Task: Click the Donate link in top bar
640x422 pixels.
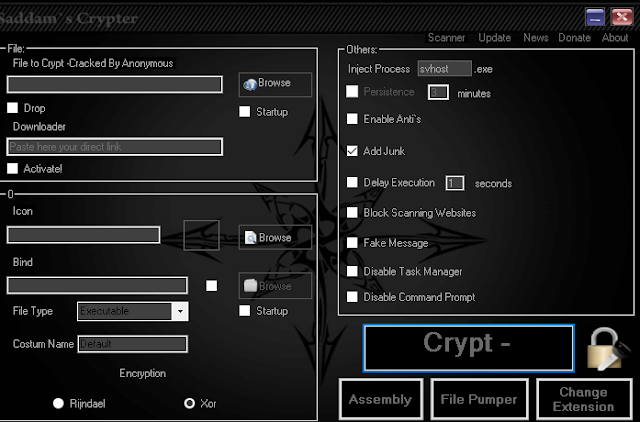Action: tap(574, 38)
